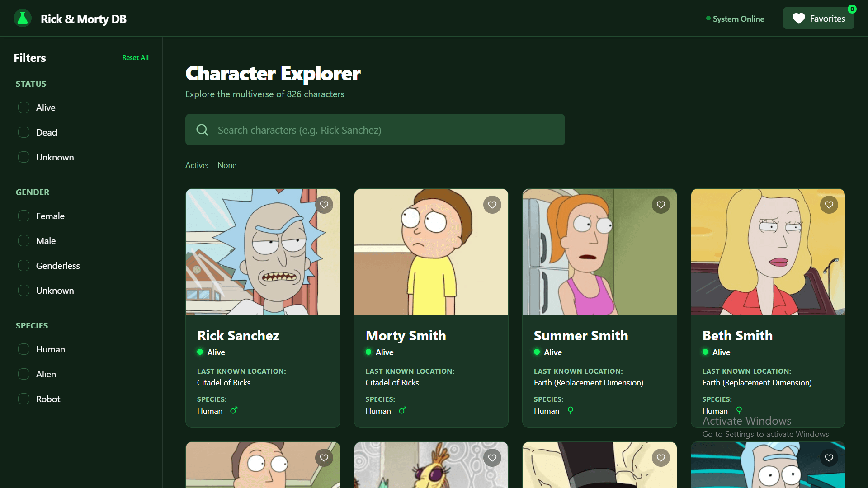
Task: Click the female gender symbol on Summer's card
Action: [571, 411]
